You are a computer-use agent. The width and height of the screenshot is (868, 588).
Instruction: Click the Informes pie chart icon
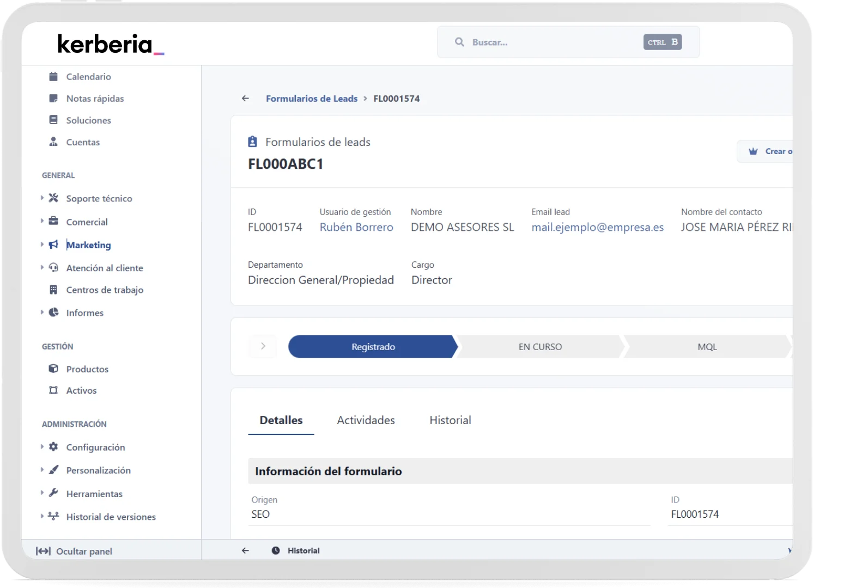coord(53,313)
